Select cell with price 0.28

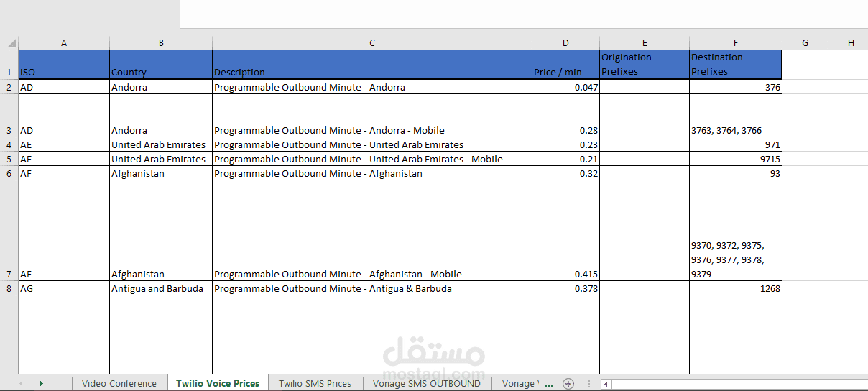click(x=565, y=116)
